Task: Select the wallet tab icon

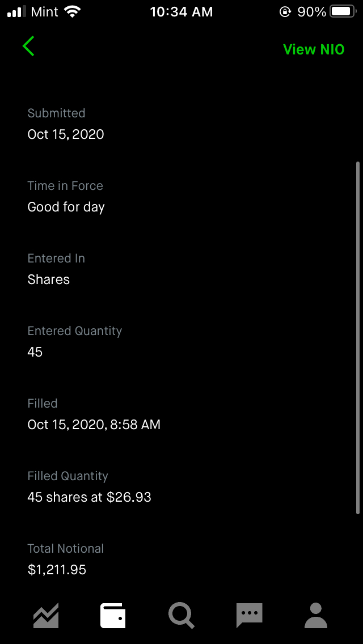Action: pos(113,615)
